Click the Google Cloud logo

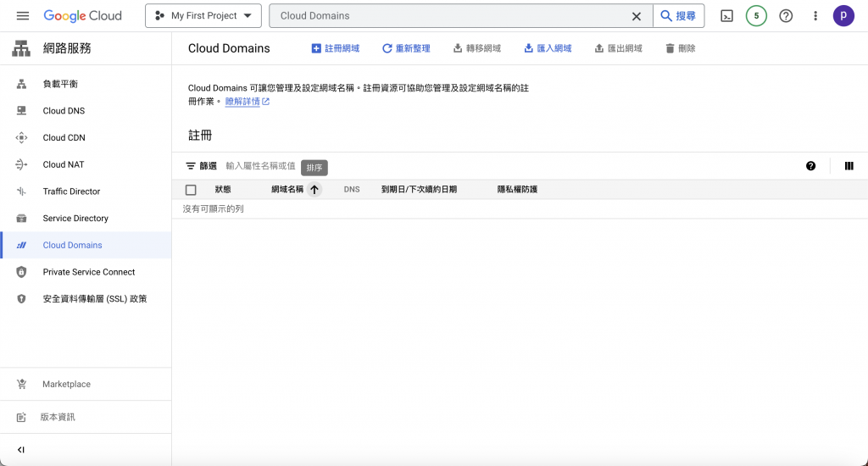point(82,16)
